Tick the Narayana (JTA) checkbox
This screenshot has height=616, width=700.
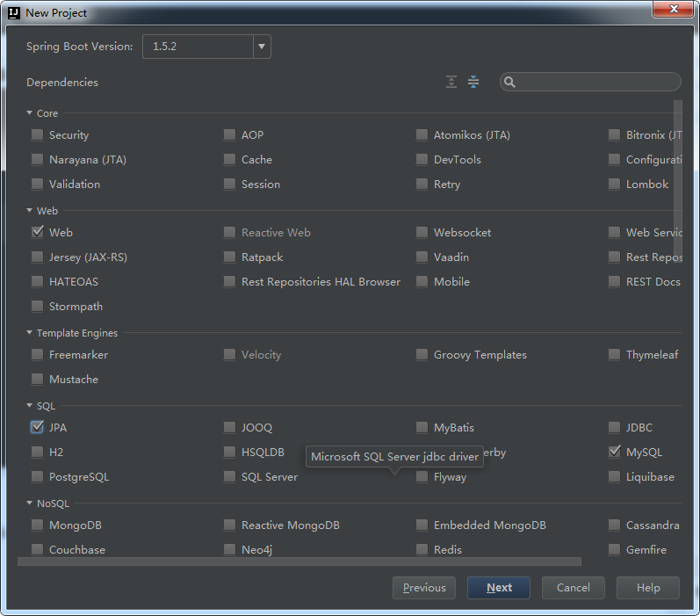(x=37, y=159)
